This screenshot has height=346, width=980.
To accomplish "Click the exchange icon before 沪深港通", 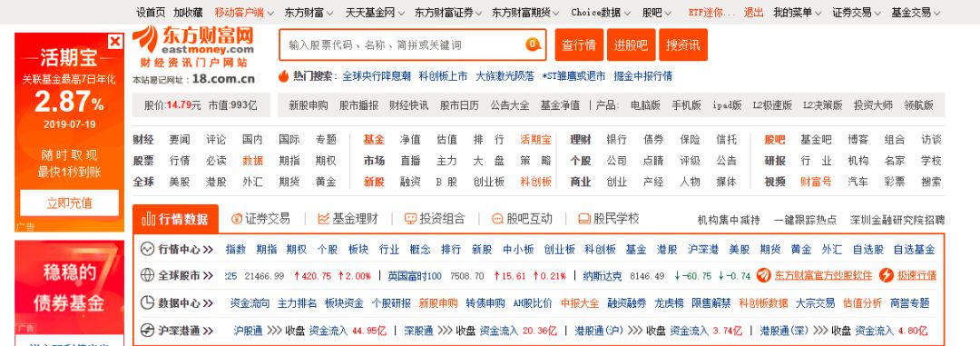I will [147, 331].
